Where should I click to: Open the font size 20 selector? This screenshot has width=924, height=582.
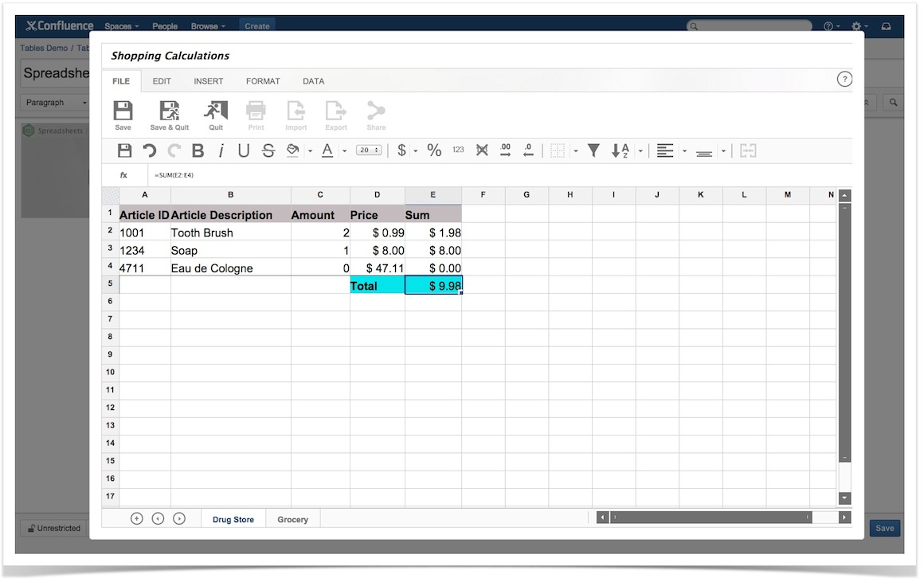pos(369,150)
